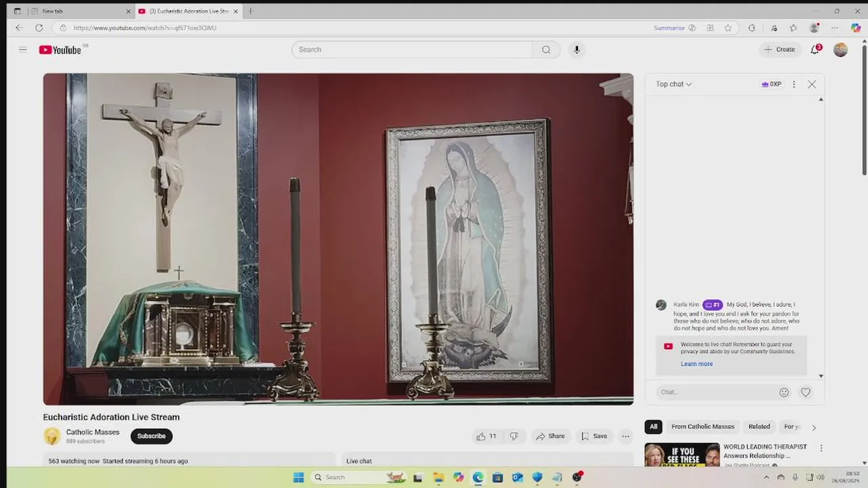Go back with browser back arrow
This screenshot has height=488, width=868.
coord(19,28)
